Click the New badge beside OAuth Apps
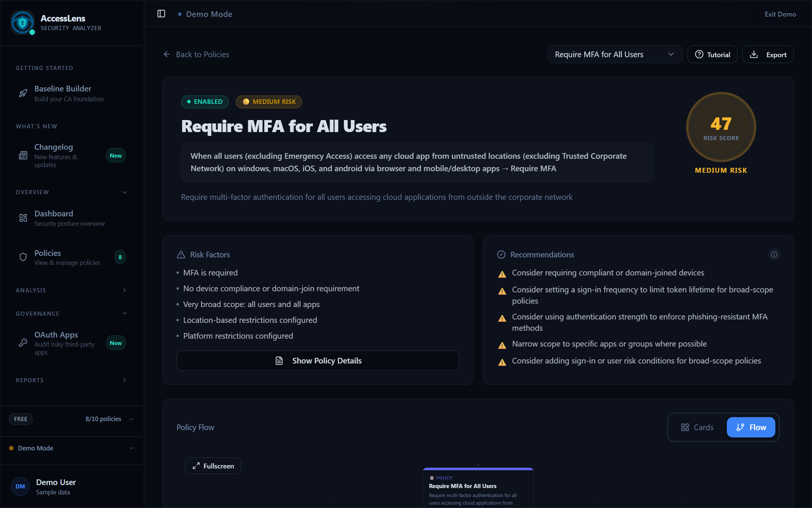The width and height of the screenshot is (812, 508). 115,343
